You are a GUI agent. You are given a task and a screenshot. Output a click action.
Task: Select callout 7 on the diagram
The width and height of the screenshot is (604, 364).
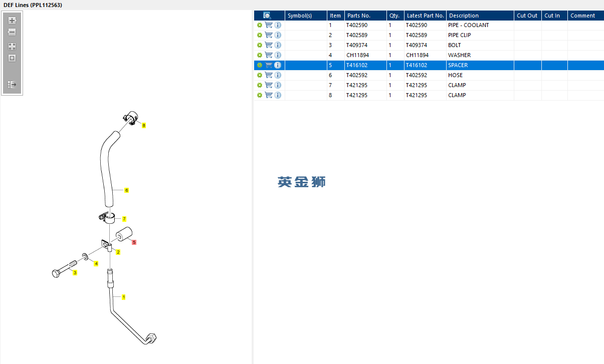[124, 219]
